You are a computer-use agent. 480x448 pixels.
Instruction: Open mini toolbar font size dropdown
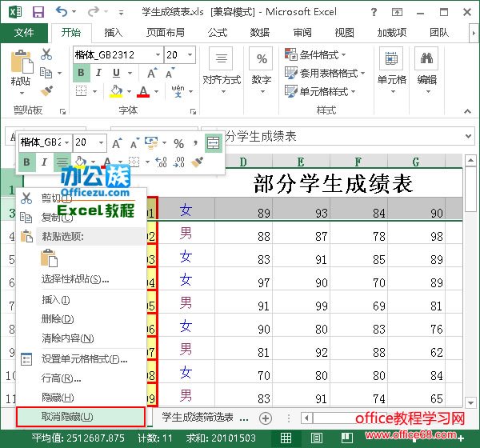pyautogui.click(x=101, y=143)
